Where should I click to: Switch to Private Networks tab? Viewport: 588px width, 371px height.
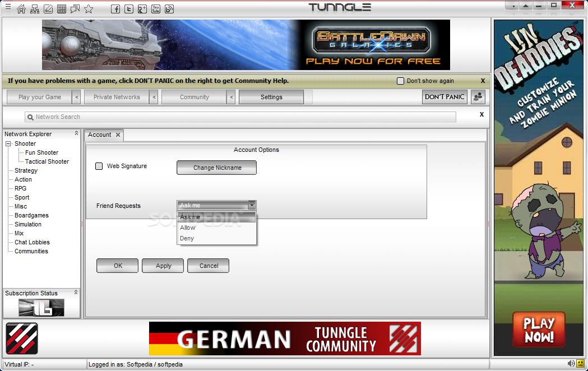117,98
